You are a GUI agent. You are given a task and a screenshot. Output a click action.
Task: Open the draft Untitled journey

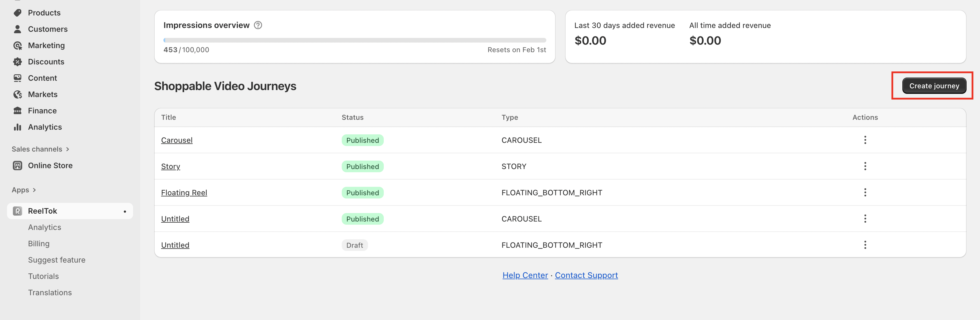(x=175, y=245)
